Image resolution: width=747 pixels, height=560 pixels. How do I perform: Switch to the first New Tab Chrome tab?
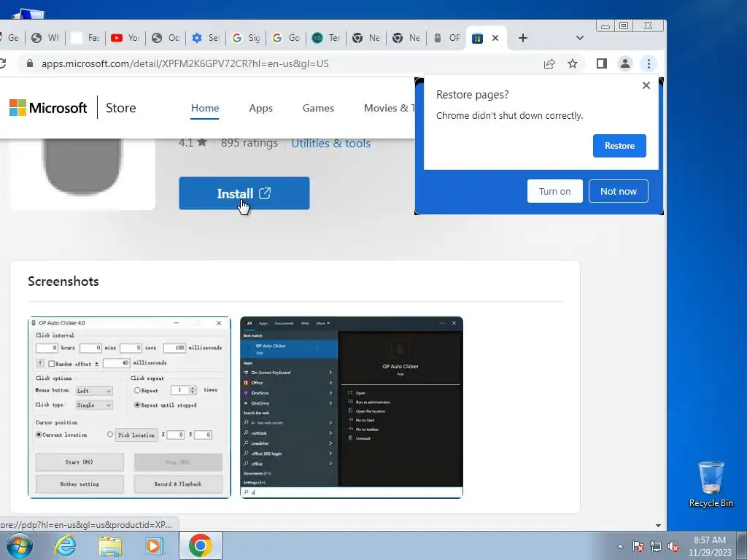pyautogui.click(x=366, y=38)
